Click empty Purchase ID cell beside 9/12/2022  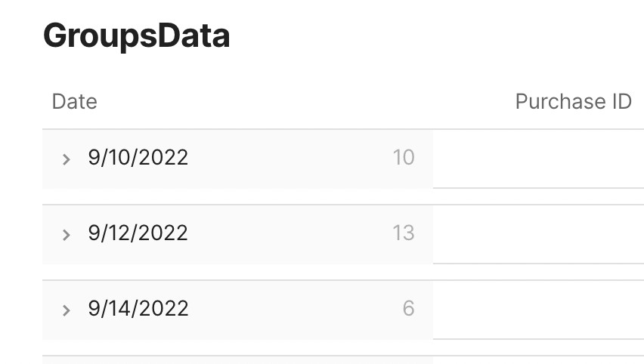[538, 234]
